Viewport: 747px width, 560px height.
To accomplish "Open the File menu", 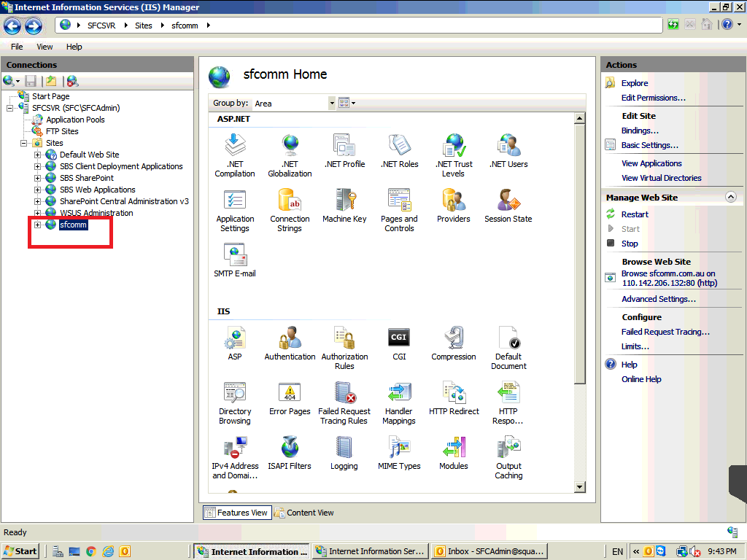I will 17,47.
